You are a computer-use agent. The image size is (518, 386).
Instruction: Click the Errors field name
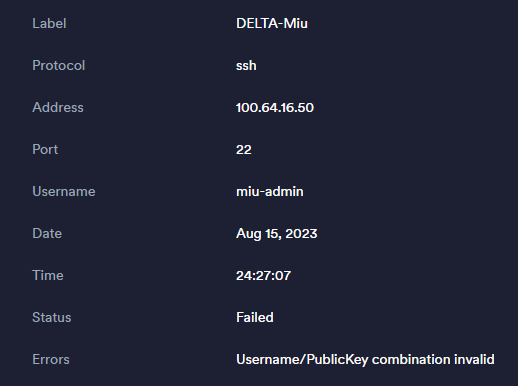tap(51, 360)
